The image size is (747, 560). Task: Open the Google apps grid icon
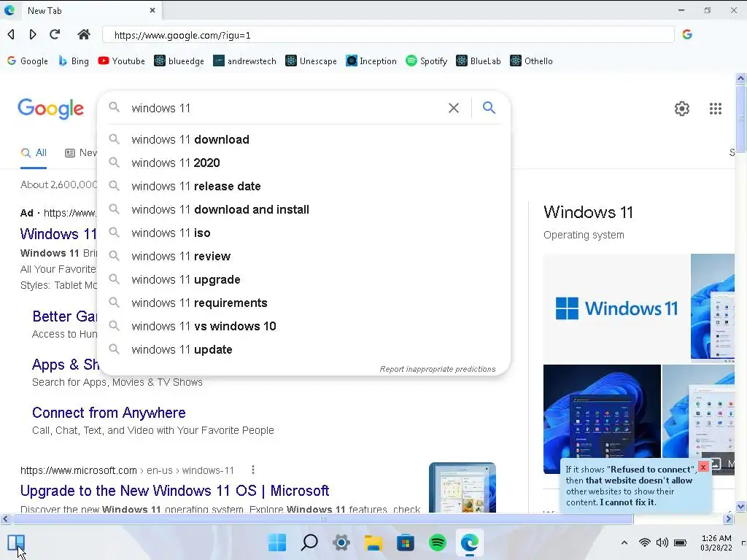click(715, 109)
